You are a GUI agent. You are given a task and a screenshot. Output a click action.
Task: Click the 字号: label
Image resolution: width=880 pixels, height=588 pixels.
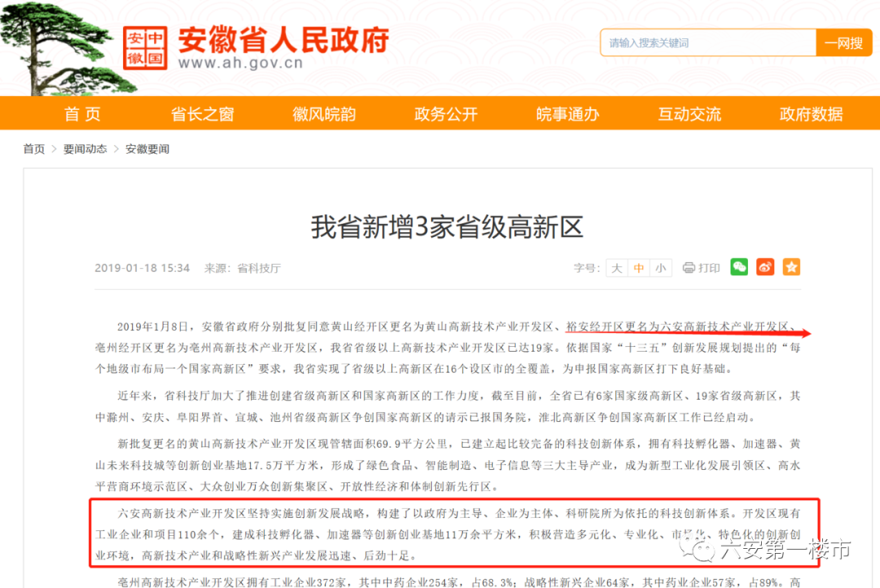(x=587, y=268)
